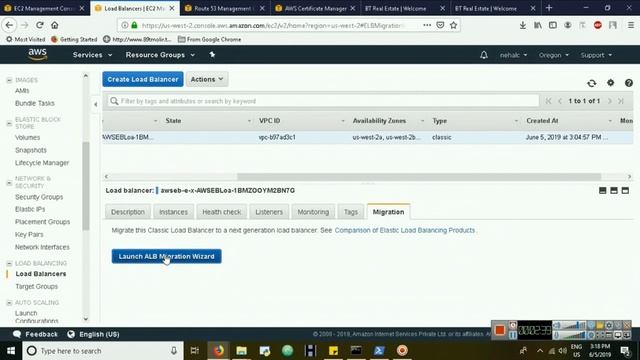Focus the filter by tags search field

[323, 101]
